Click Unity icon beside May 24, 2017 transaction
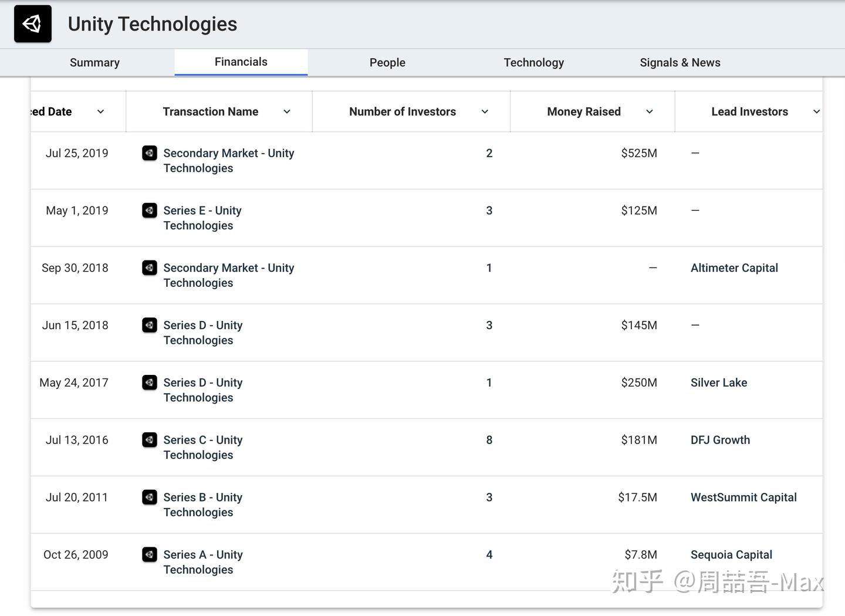Screen dimensions: 845x616 [150, 383]
